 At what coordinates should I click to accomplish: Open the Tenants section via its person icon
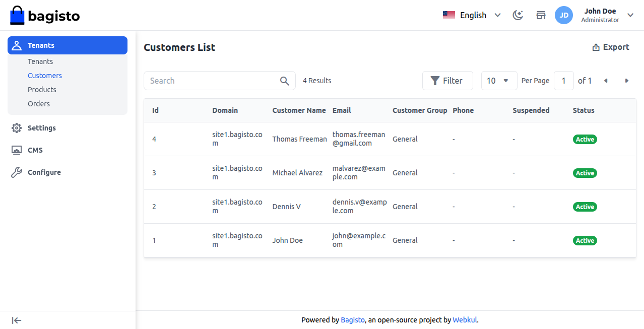18,45
